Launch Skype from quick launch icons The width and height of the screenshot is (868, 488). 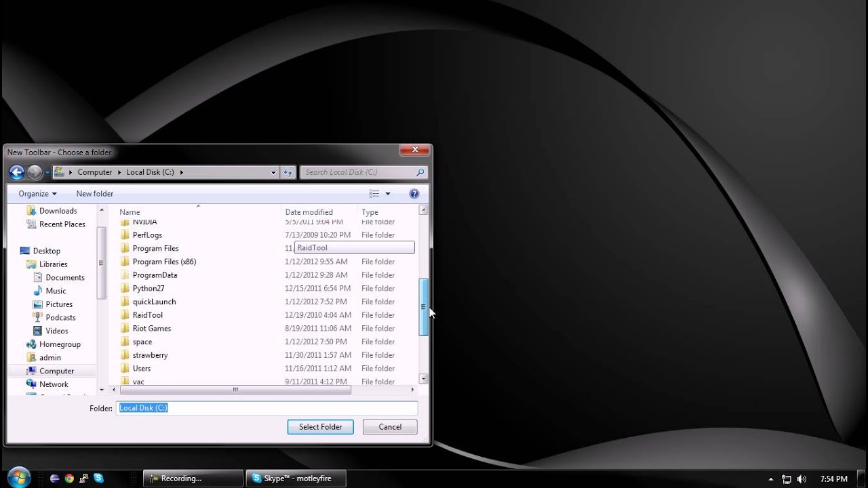coord(99,479)
